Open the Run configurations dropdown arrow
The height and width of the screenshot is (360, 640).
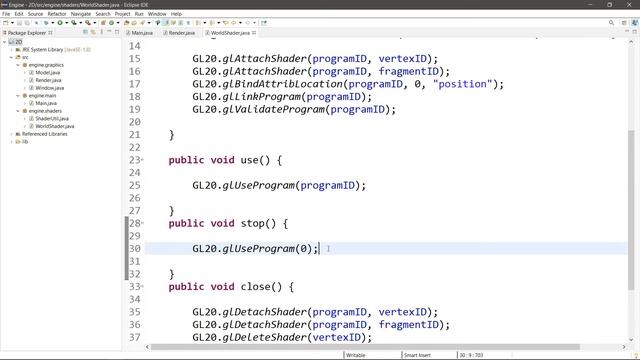coord(67,23)
